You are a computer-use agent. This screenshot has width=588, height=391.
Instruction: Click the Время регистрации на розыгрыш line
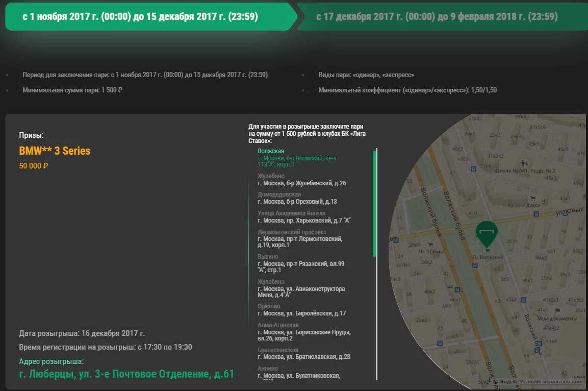pyautogui.click(x=106, y=347)
